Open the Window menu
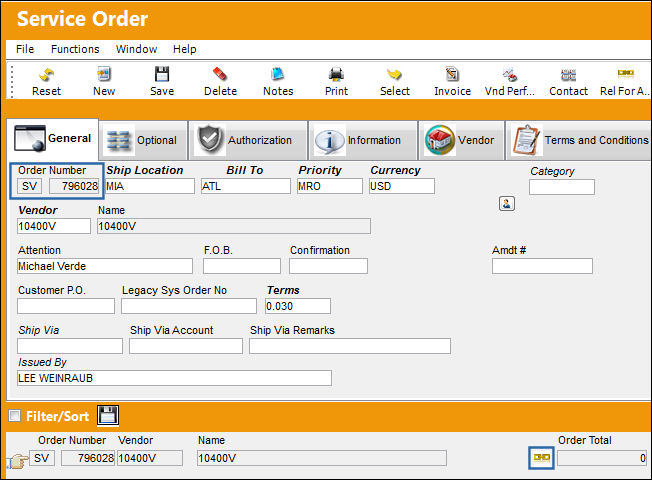The width and height of the screenshot is (652, 480). pos(136,49)
